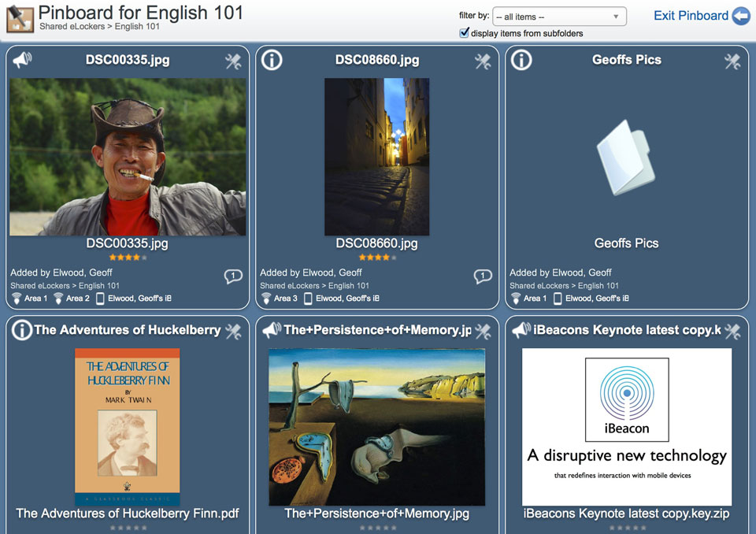
Task: Toggle display items from subfolders checkbox
Action: [x=465, y=33]
